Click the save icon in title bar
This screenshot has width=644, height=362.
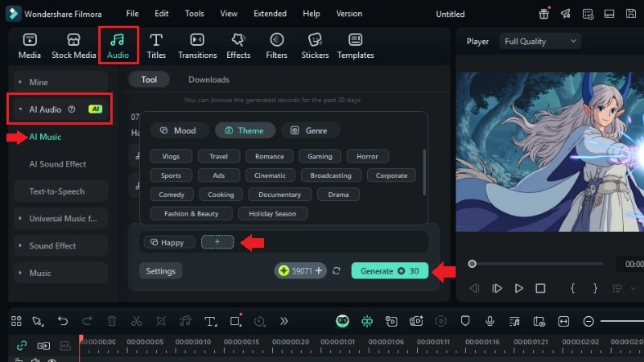pos(631,14)
